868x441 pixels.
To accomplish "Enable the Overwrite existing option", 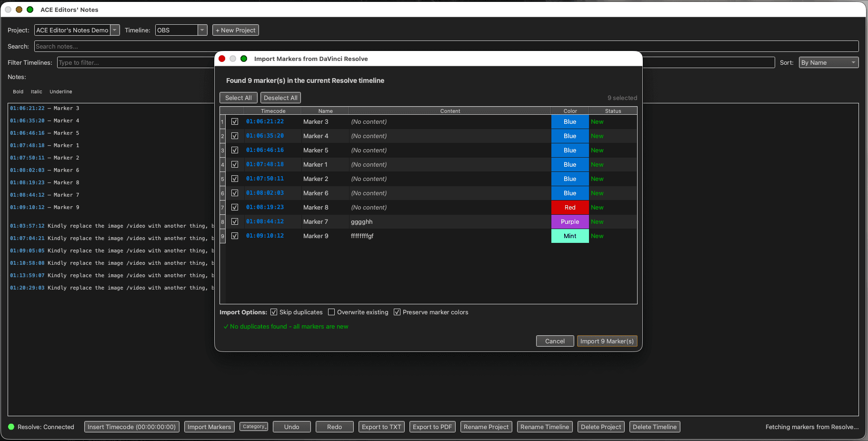I will pyautogui.click(x=331, y=312).
